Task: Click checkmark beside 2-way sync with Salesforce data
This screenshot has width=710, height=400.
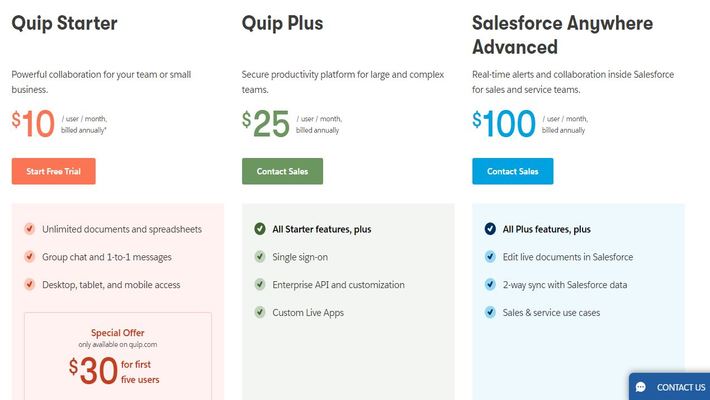Action: click(490, 284)
